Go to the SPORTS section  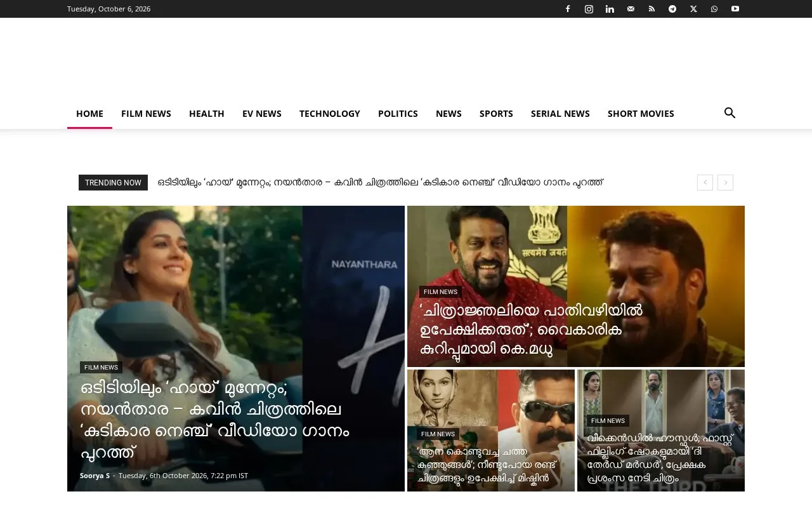point(496,114)
